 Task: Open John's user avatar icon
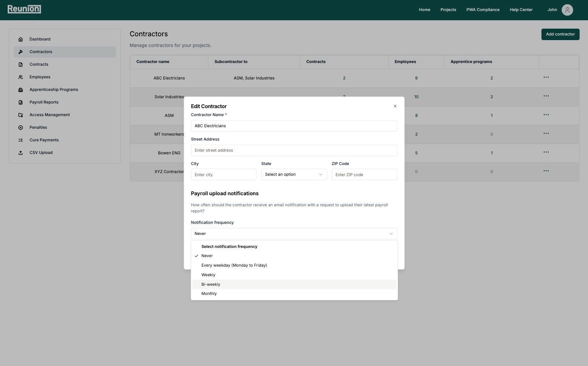(x=567, y=10)
